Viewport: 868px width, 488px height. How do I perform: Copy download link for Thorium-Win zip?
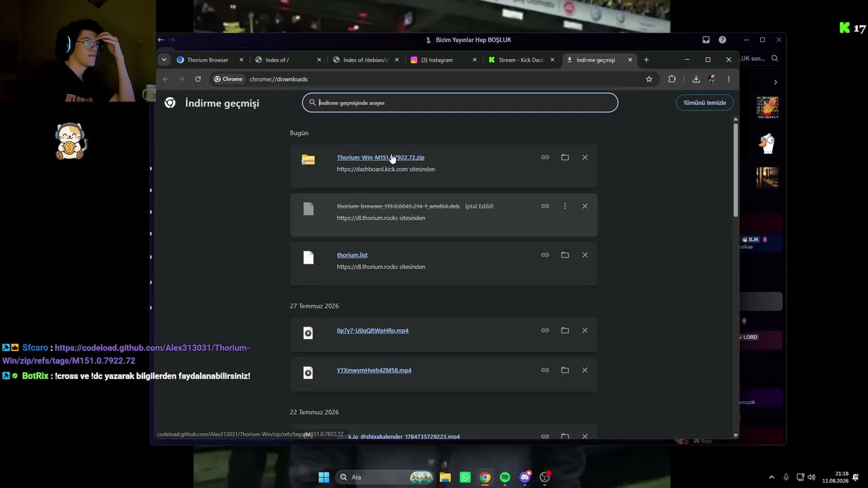pos(545,157)
